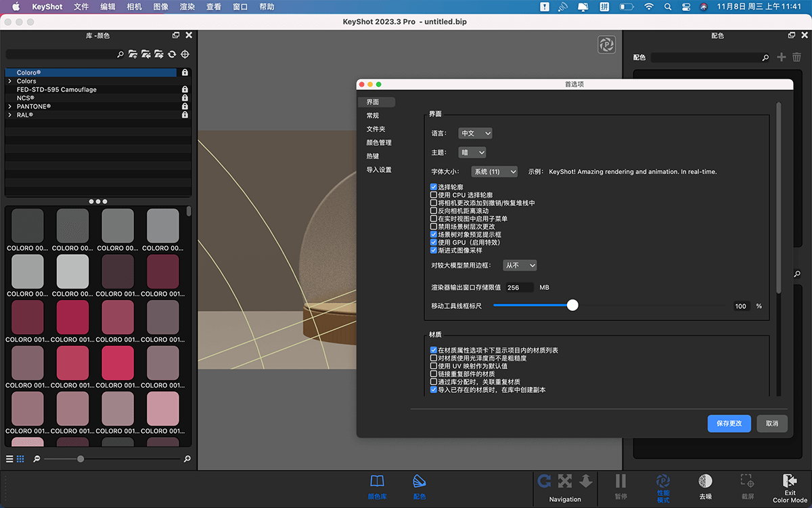Uncheck 使用 GPU（启用特效）
812x508 pixels.
coord(434,242)
